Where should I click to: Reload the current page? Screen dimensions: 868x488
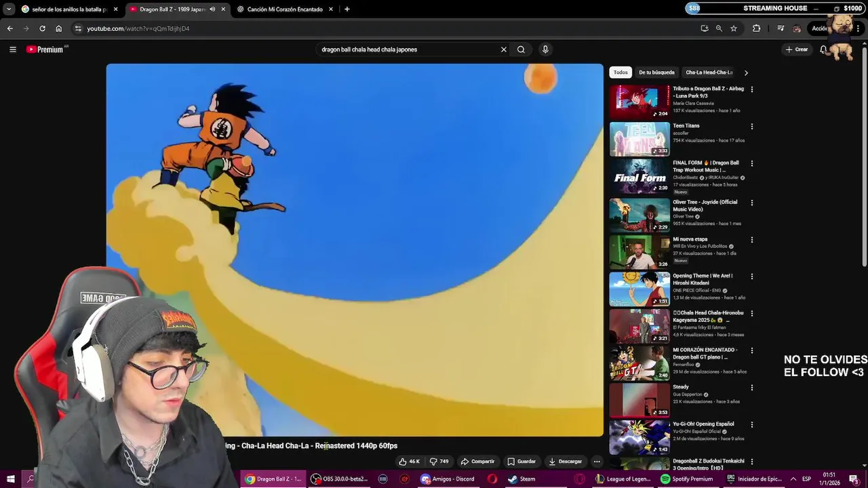pos(42,28)
